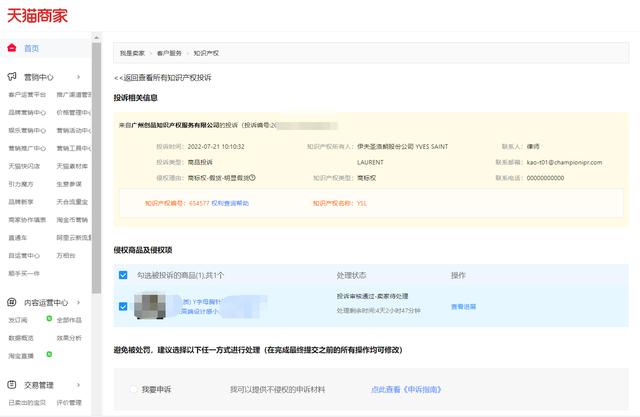This screenshot has height=417, width=640.
Task: Open 首页 in the sidebar
Action: click(x=31, y=48)
